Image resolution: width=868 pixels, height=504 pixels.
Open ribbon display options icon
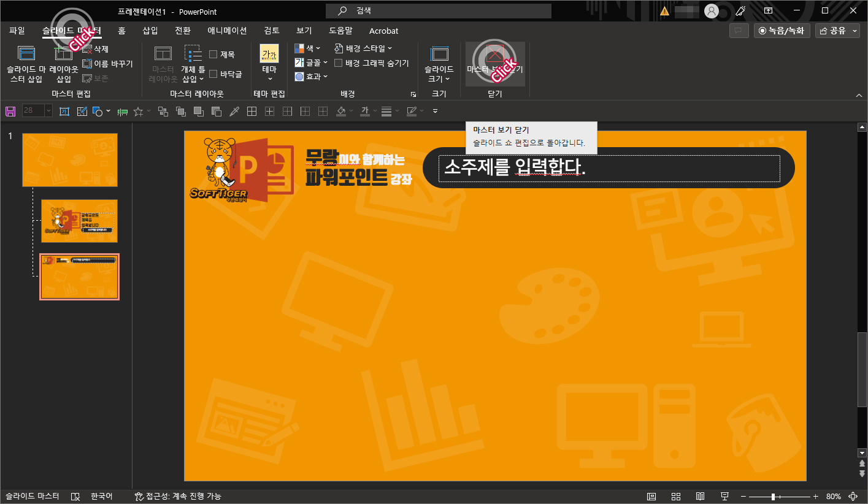point(768,11)
